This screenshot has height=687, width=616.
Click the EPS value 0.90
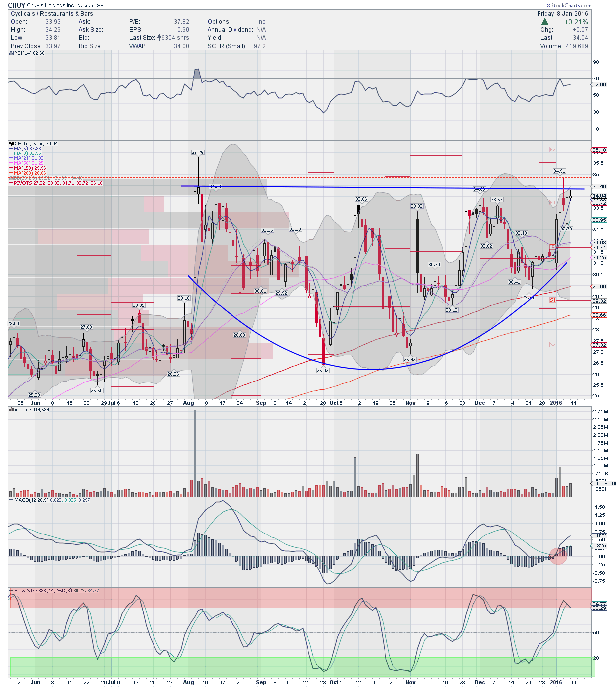[x=183, y=30]
